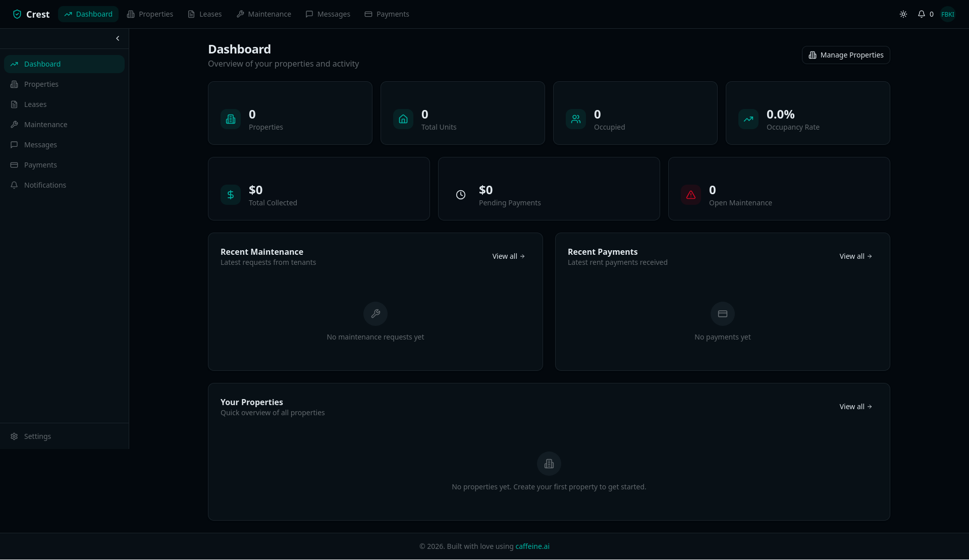The image size is (969, 560).
Task: Click the Recent Payments heading
Action: [603, 252]
